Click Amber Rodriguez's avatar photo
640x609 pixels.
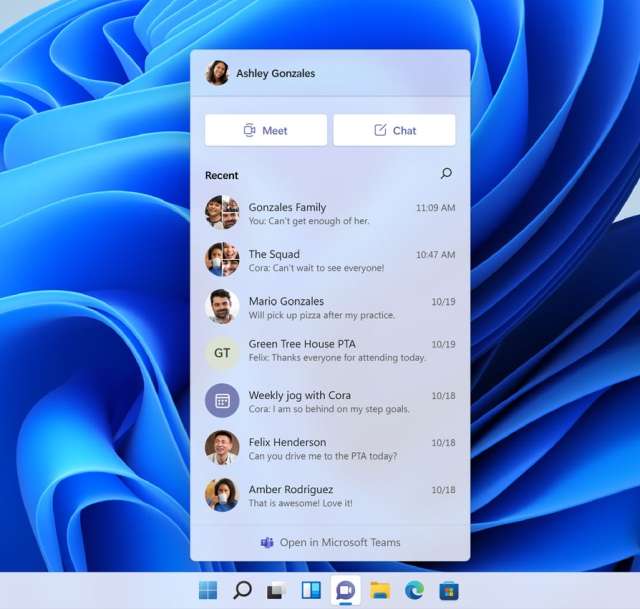[222, 494]
